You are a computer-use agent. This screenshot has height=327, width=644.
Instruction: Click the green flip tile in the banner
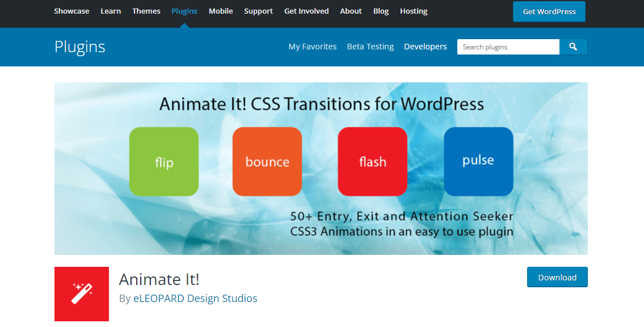[163, 161]
